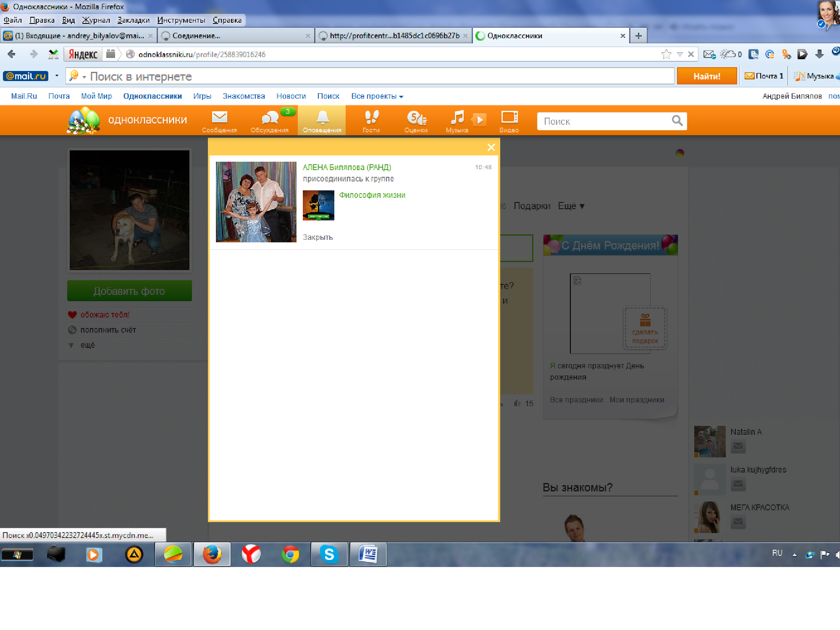Click the Найти! search button
Viewport: 840px width, 630px height.
tap(707, 76)
